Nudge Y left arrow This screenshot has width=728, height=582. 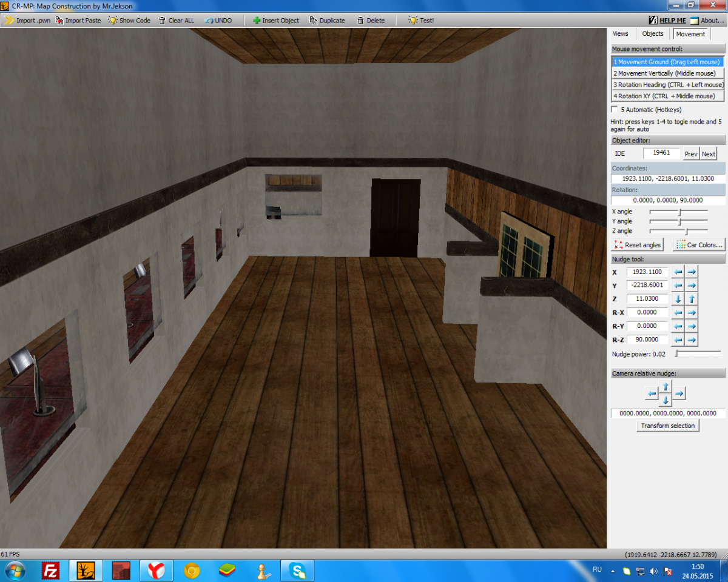coord(678,285)
